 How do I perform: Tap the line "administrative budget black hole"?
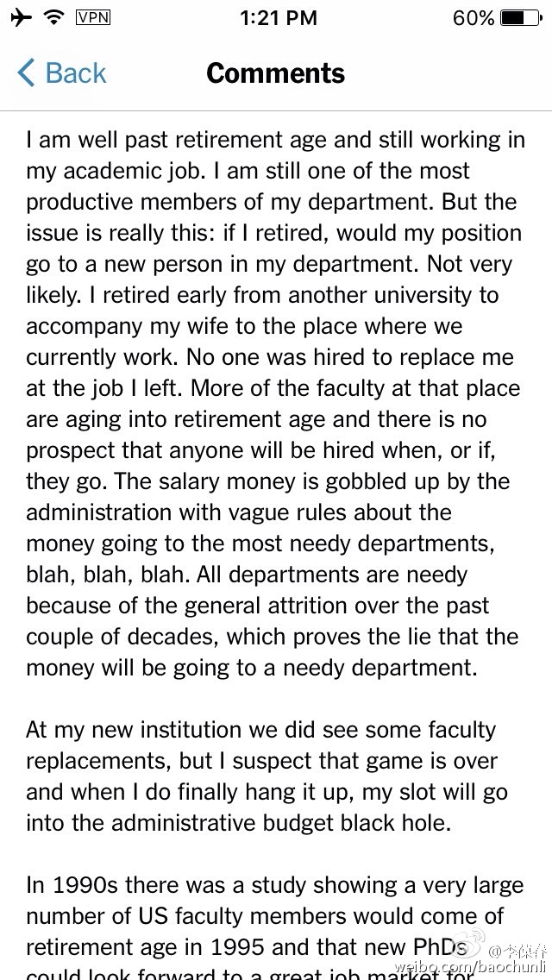click(x=238, y=823)
